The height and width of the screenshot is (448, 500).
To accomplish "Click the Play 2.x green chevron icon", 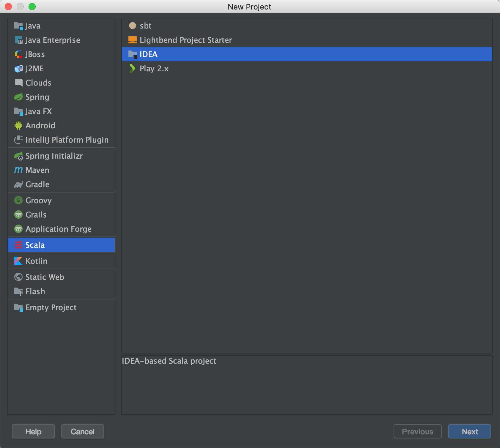I will coord(132,69).
